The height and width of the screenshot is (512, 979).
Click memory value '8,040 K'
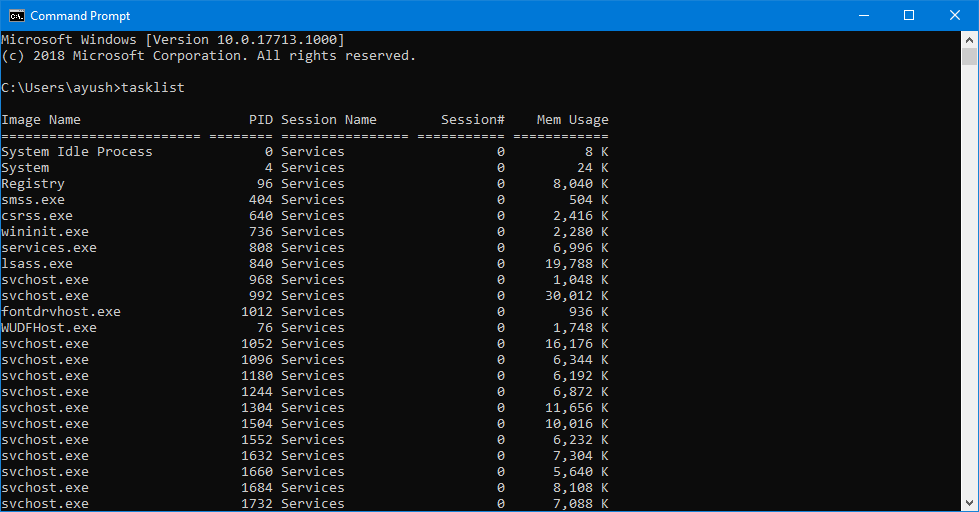coord(581,184)
